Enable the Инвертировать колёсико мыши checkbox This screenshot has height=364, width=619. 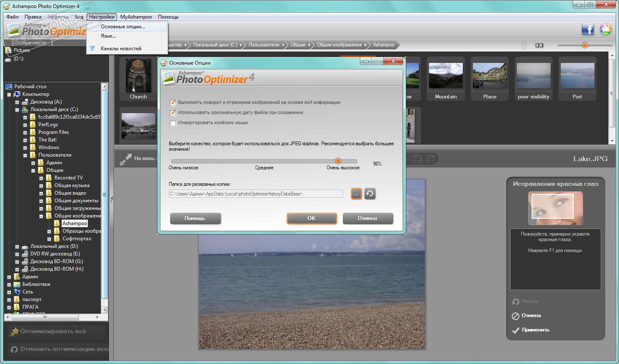point(173,123)
